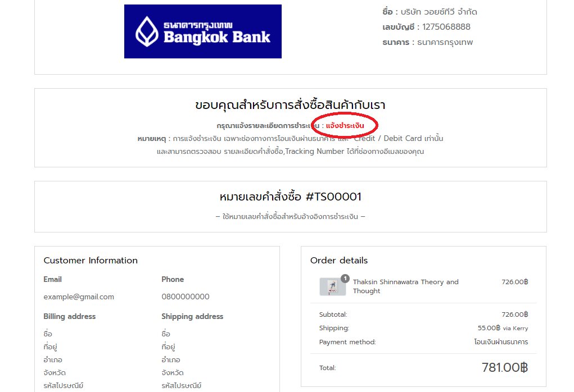Open the แจ้งชำระเงิน payment notification link
Image resolution: width=574 pixels, height=392 pixels.
click(345, 125)
